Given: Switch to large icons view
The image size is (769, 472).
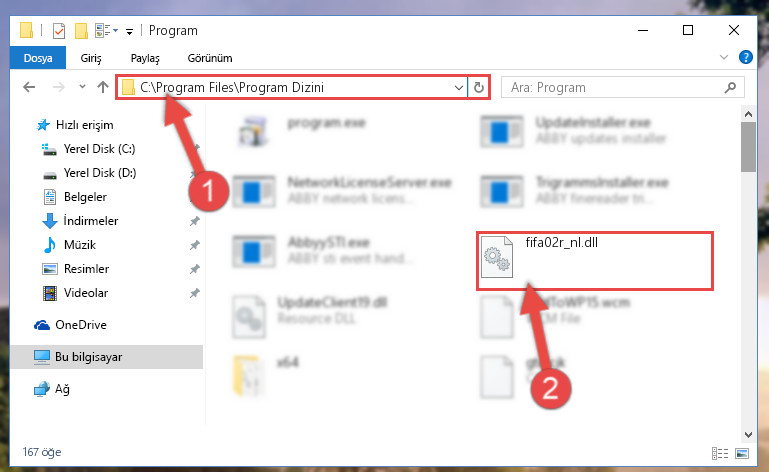Looking at the screenshot, I should click(x=742, y=453).
